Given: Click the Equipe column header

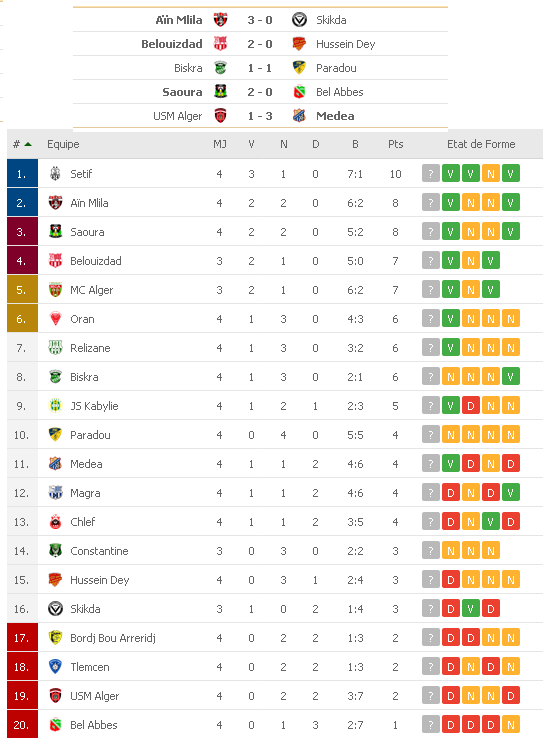Looking at the screenshot, I should click(x=63, y=144).
